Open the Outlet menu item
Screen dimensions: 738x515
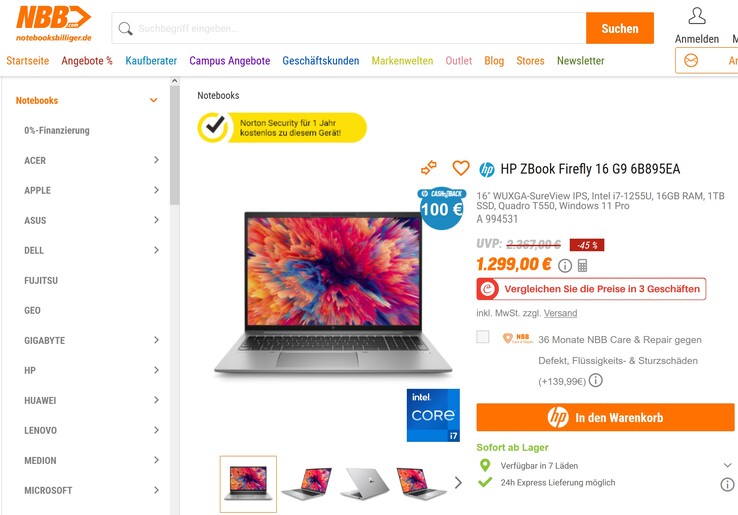(x=458, y=61)
